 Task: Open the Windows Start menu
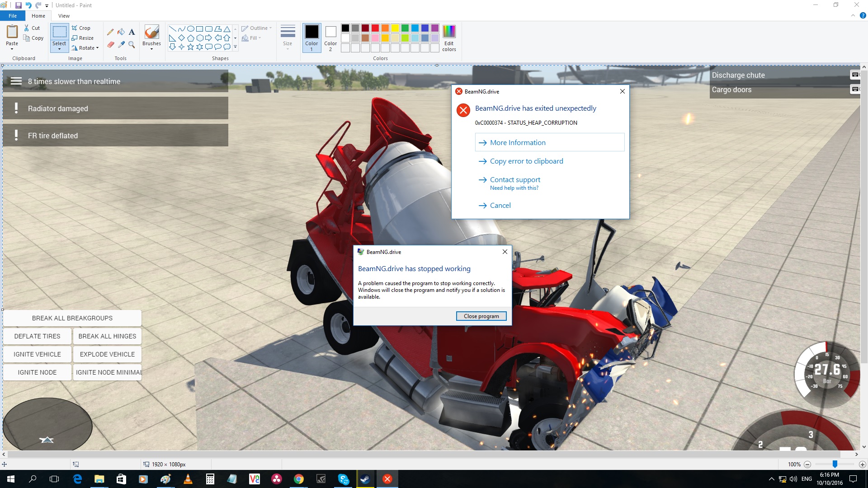click(x=11, y=479)
